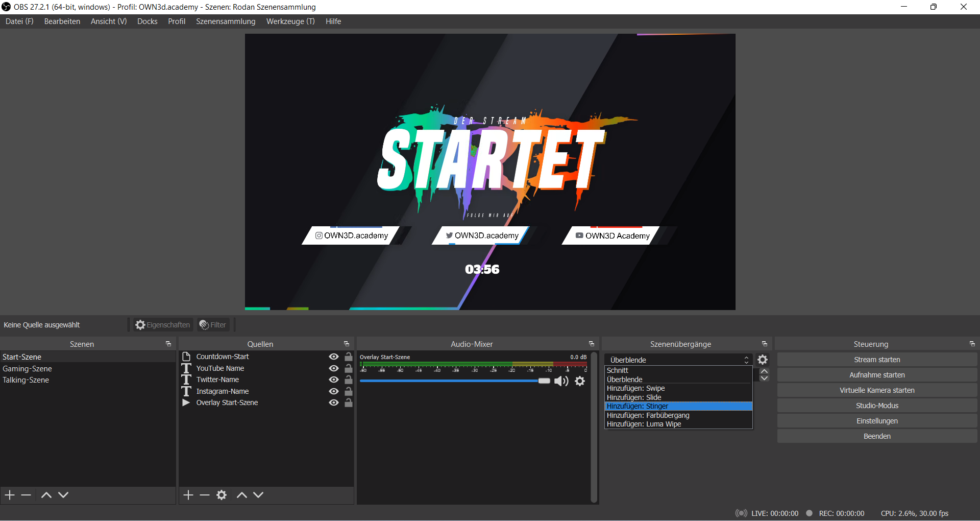Click the audio mixer volume slider handle

(x=544, y=381)
